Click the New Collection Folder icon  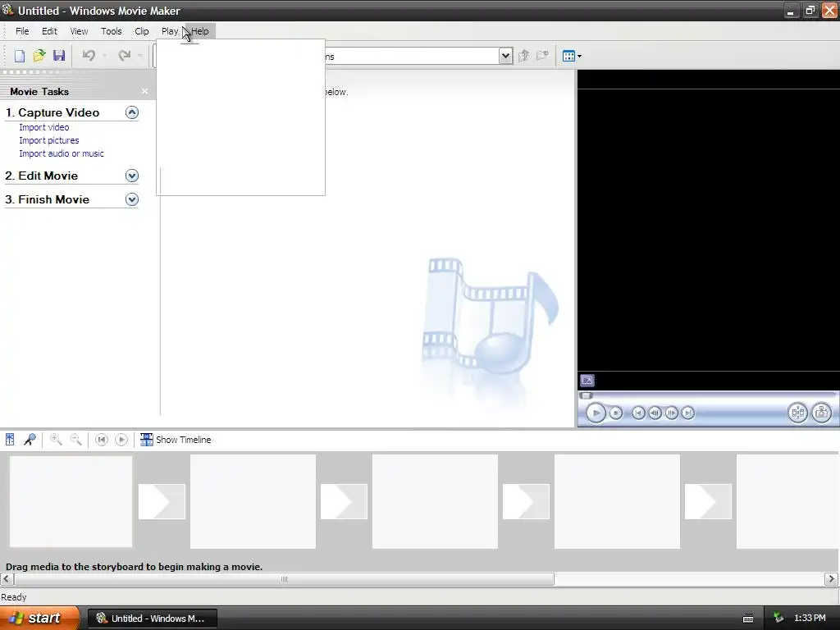543,56
